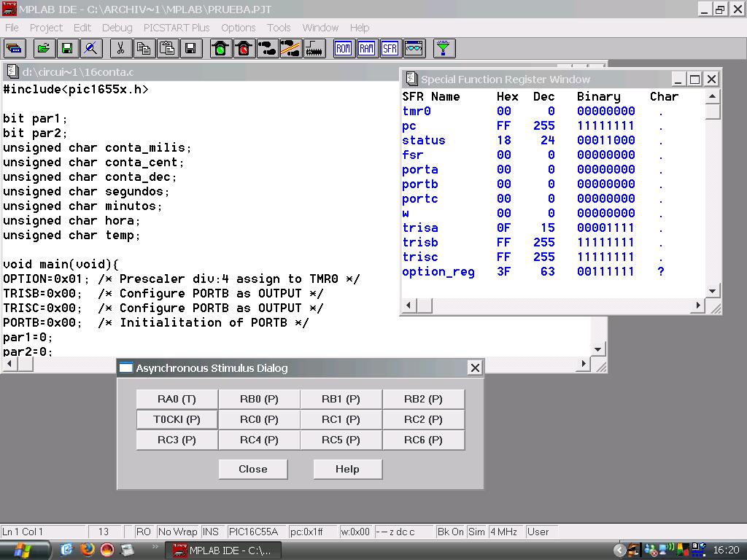Open the RAM memory window
Image resolution: width=747 pixels, height=560 pixels.
click(x=367, y=49)
